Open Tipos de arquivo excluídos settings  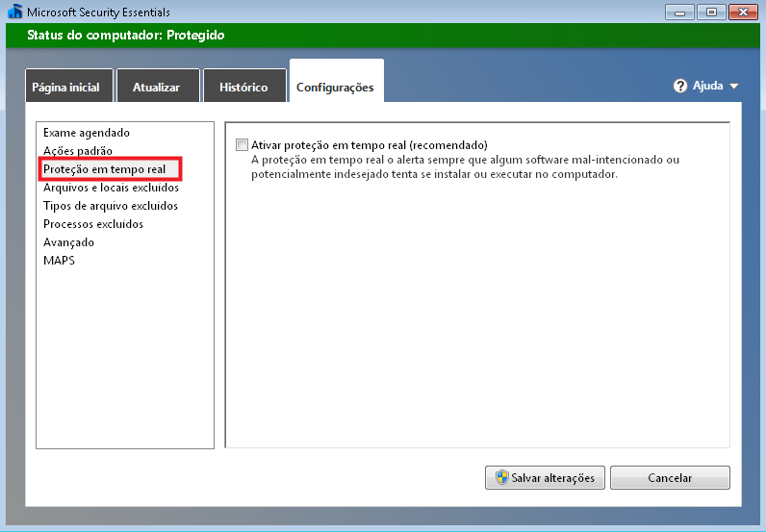[111, 206]
